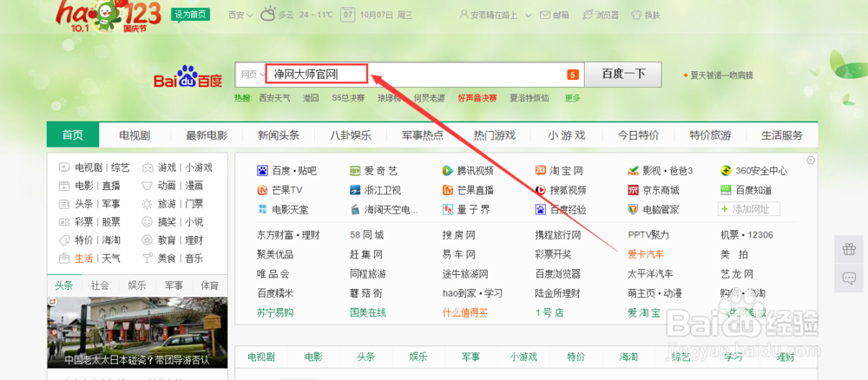This screenshot has width=868, height=380.
Task: Click the 360安全中心 icon
Action: [726, 170]
